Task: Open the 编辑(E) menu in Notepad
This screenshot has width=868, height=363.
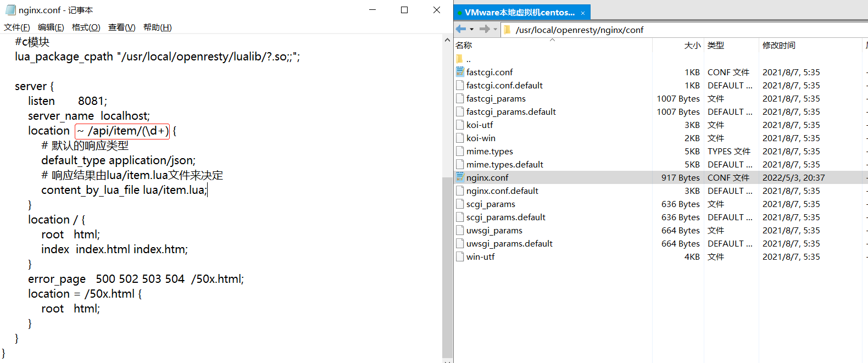Action: tap(51, 27)
